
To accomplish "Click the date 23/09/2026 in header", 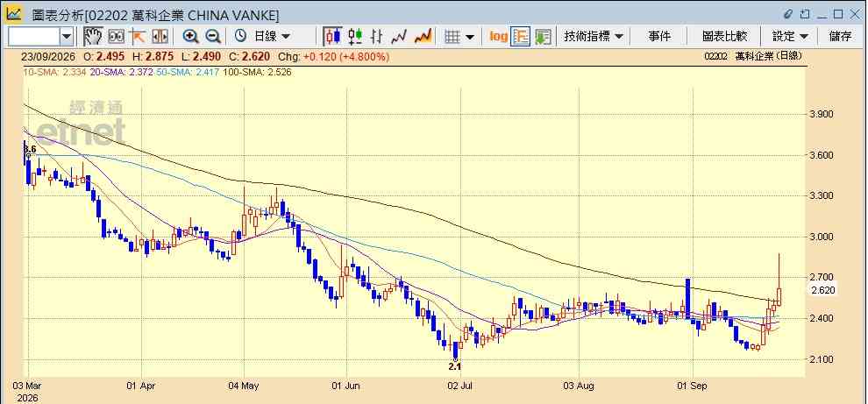I will click(x=50, y=56).
